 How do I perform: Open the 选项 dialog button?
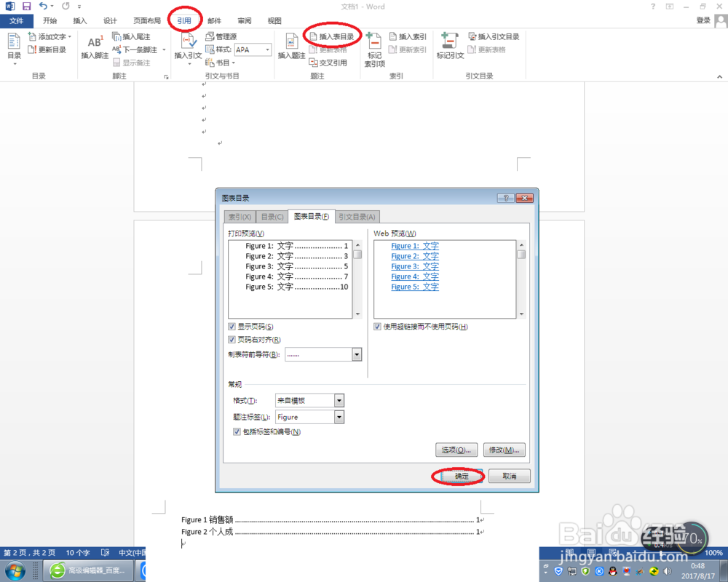tap(456, 450)
